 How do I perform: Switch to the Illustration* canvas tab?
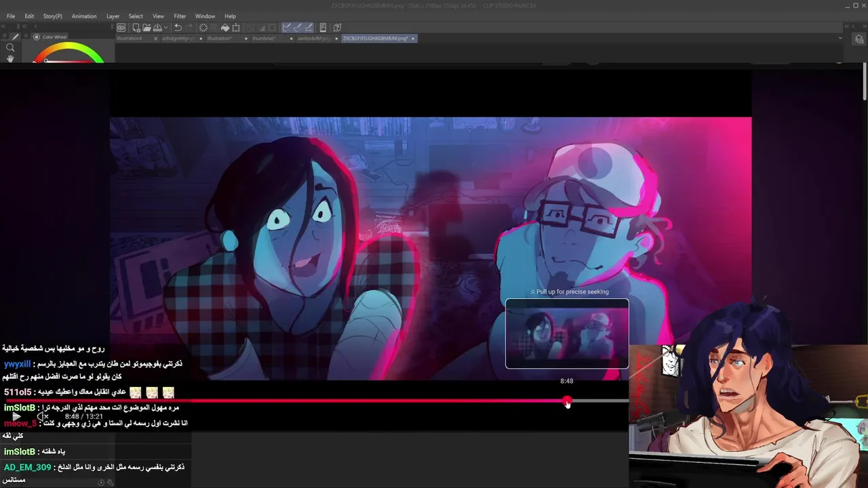click(220, 39)
